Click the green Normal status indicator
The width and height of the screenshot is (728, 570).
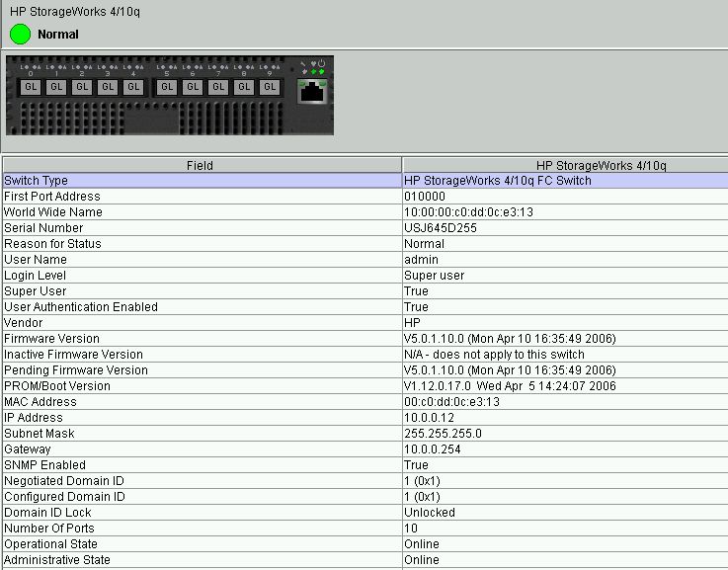pos(20,35)
